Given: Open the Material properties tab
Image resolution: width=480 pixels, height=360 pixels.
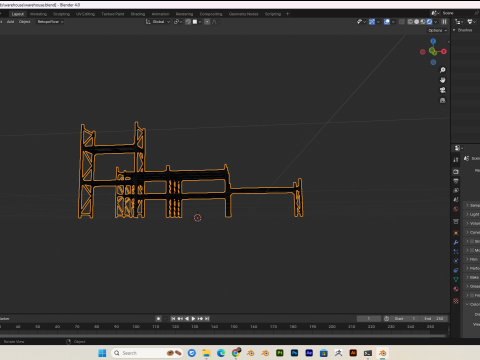Looking at the screenshot, I should coord(456,289).
